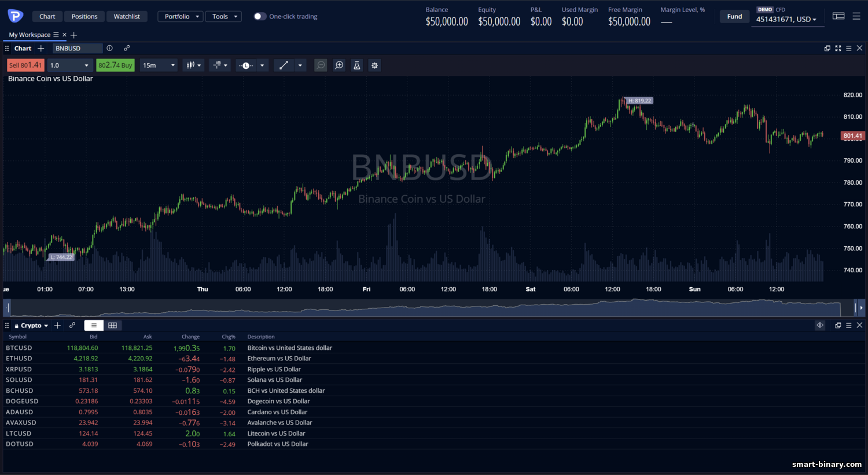Viewport: 868px width, 475px height.
Task: Open the Watchlist tab
Action: (x=127, y=16)
